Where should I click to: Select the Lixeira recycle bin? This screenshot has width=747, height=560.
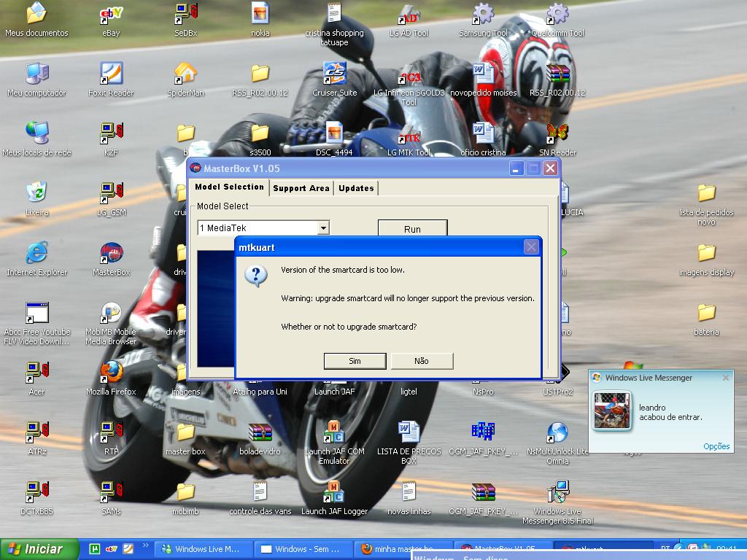tap(36, 199)
